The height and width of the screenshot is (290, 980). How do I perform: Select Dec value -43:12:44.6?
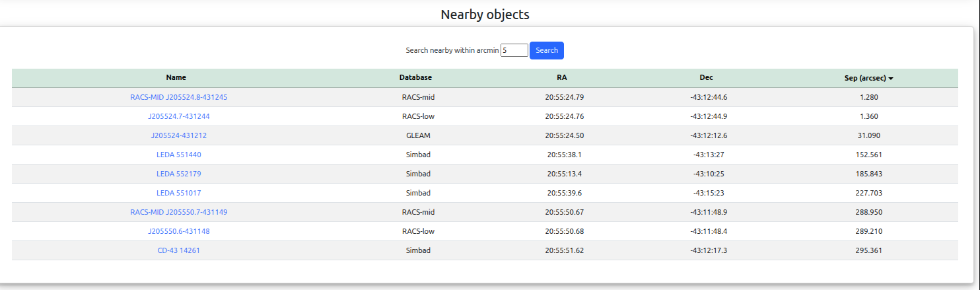tap(709, 97)
